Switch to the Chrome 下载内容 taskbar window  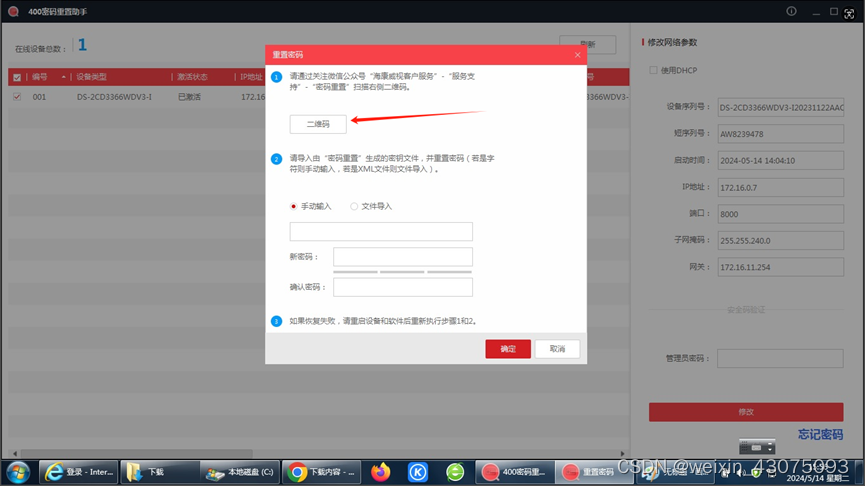[322, 472]
